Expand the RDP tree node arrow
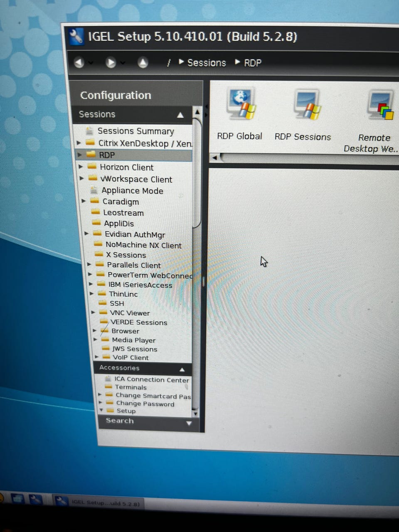The width and height of the screenshot is (399, 532). click(79, 155)
